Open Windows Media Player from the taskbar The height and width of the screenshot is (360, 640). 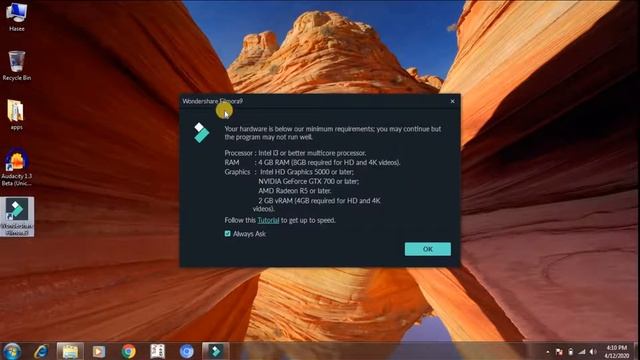coord(99,351)
